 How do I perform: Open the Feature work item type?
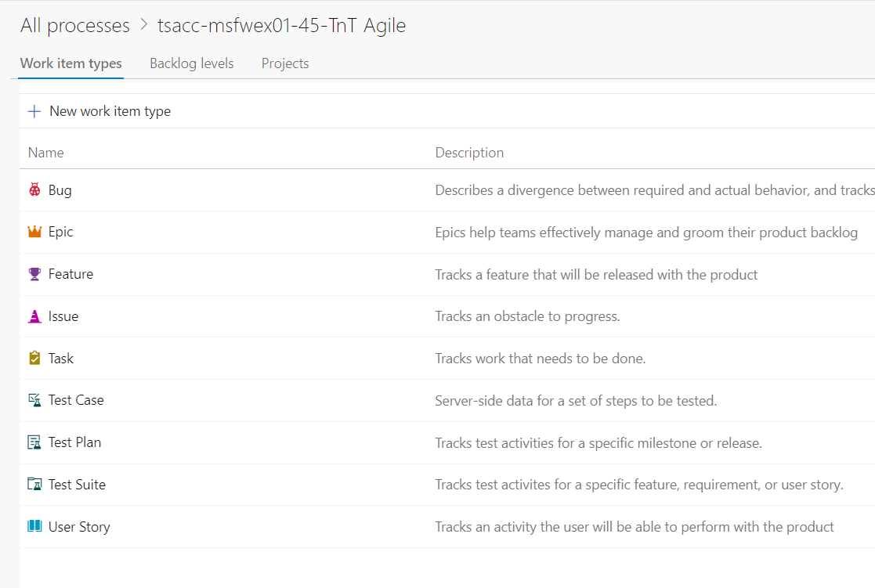[x=71, y=274]
